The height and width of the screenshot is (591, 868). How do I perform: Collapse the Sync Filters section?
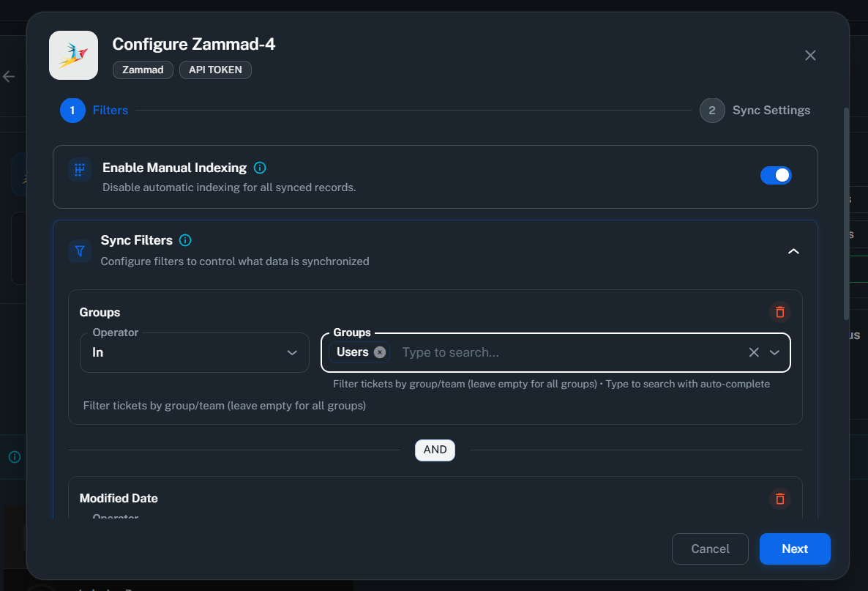click(x=793, y=250)
